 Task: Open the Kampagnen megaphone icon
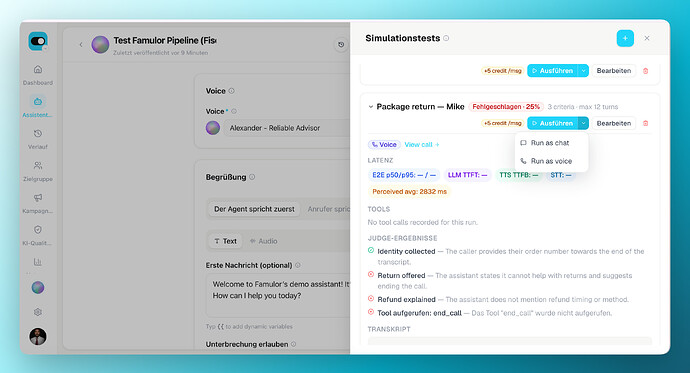[x=38, y=197]
